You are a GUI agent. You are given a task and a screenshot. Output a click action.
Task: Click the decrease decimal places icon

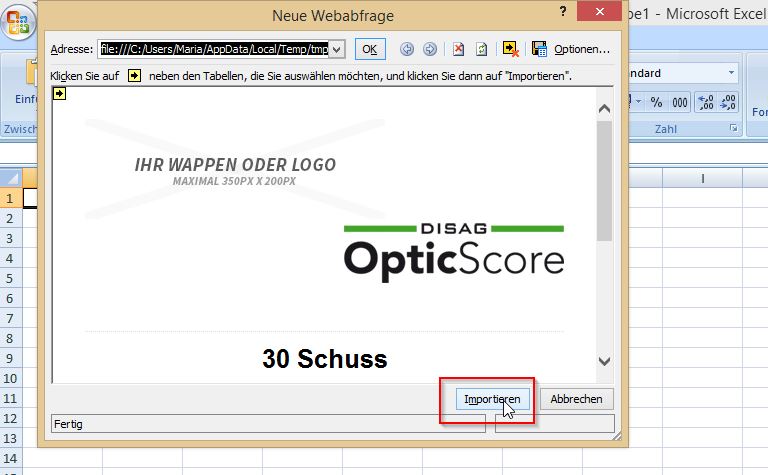(x=730, y=102)
